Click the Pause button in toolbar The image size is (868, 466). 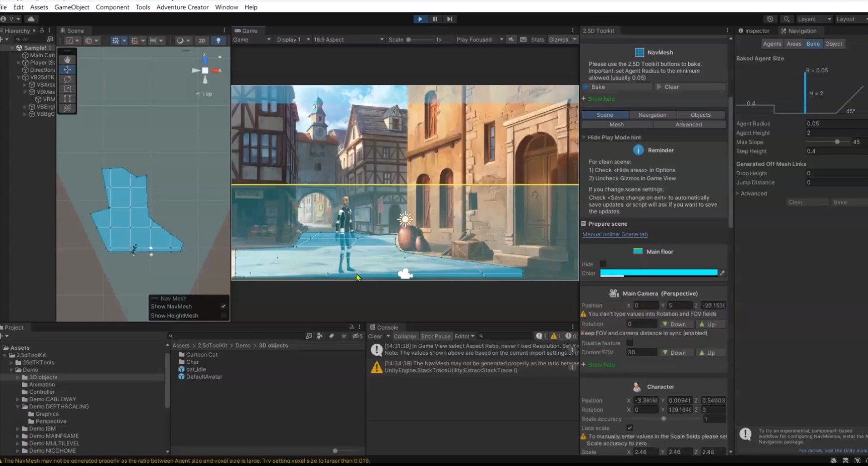(435, 19)
